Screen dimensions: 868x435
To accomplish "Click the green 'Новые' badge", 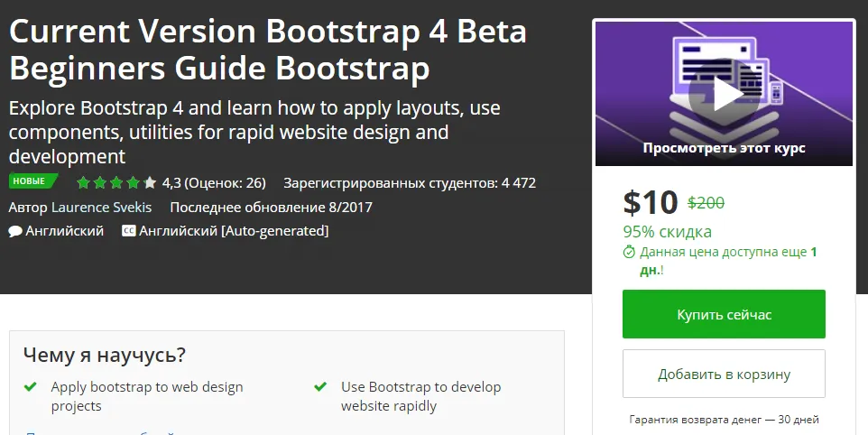I will coord(32,181).
